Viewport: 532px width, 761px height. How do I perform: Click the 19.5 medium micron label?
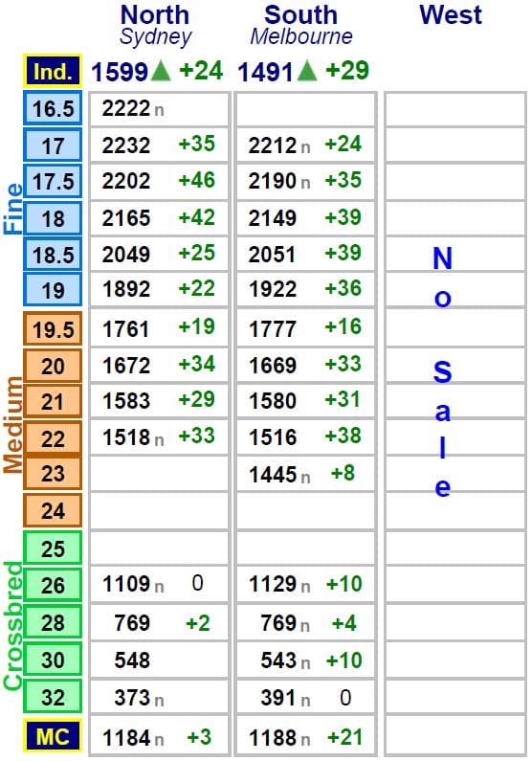coord(53,329)
